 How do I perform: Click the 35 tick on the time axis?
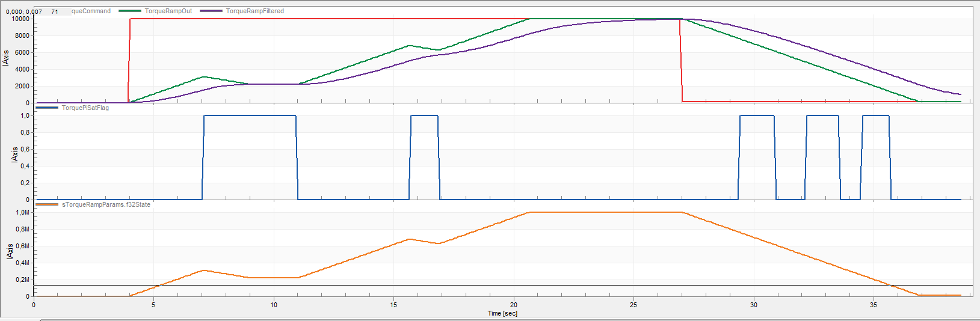(x=874, y=305)
